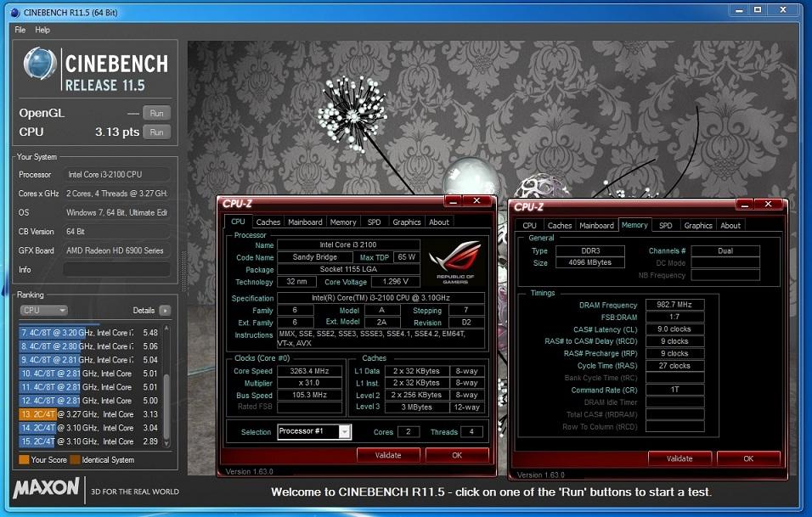Click the empty Info input field
Screen dimensions: 812x517
116,270
